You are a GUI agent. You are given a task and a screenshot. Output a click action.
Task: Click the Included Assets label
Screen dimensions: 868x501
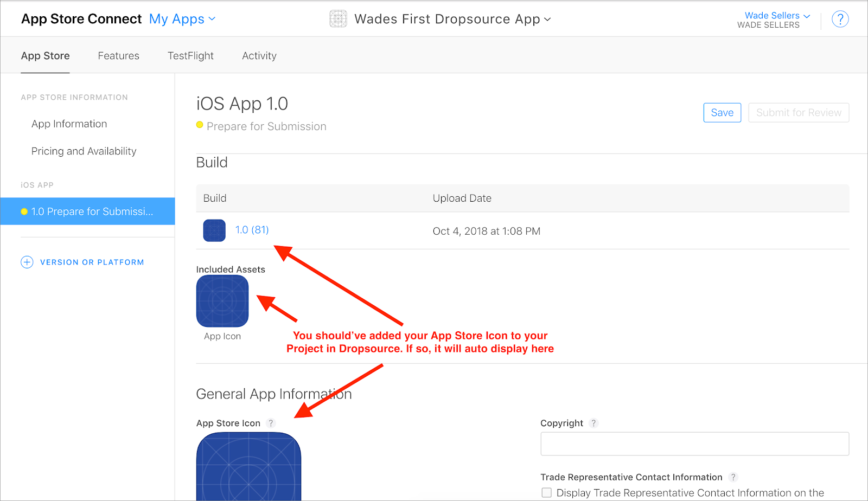point(231,269)
